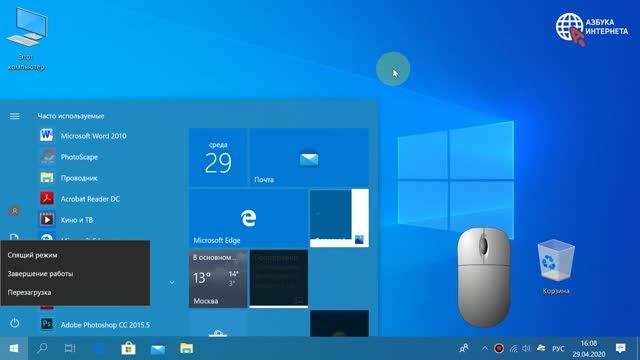Open network Wi-Fi tray icon
This screenshot has height=360, width=640.
click(x=513, y=349)
